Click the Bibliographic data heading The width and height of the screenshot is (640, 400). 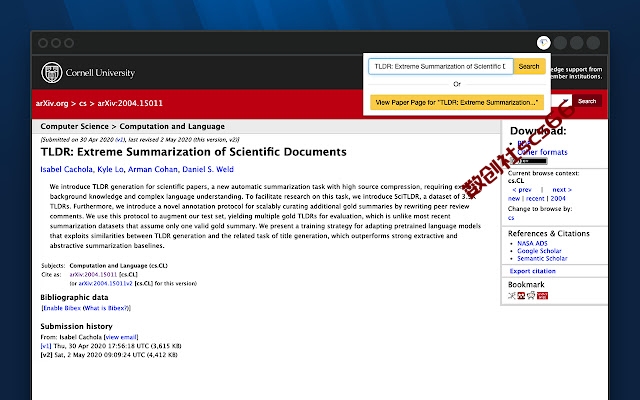pos(74,297)
